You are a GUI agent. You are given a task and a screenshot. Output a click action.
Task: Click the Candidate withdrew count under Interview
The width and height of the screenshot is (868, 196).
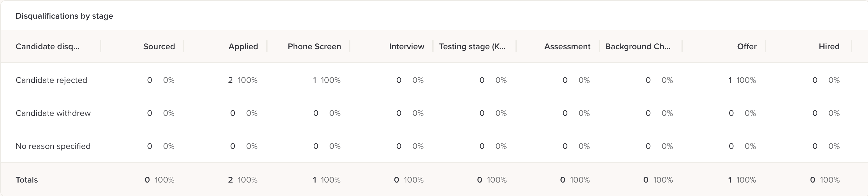(x=399, y=113)
